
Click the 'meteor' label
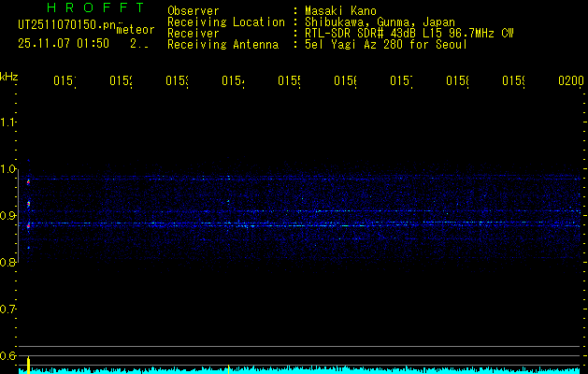pos(136,30)
